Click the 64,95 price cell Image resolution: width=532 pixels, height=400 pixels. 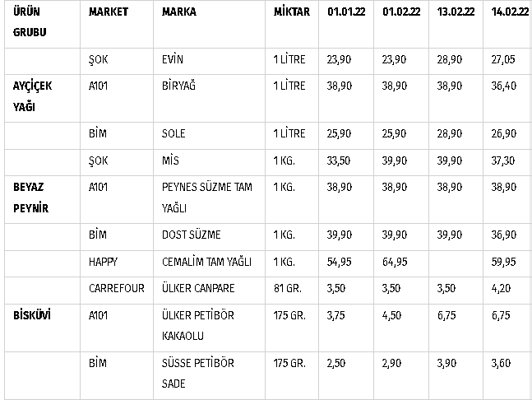396,262
